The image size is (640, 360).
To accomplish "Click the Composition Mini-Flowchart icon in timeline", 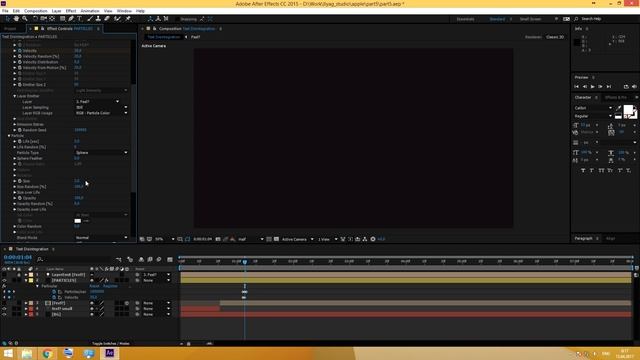I will tap(118, 259).
